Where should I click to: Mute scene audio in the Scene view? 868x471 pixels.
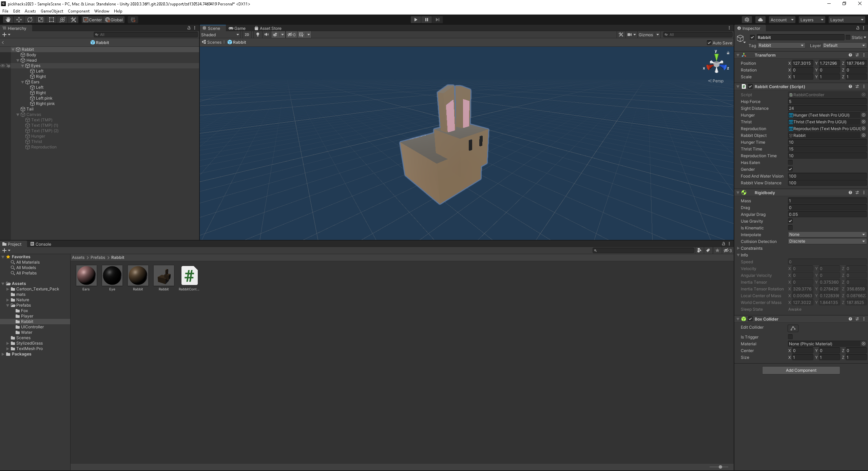pos(266,34)
